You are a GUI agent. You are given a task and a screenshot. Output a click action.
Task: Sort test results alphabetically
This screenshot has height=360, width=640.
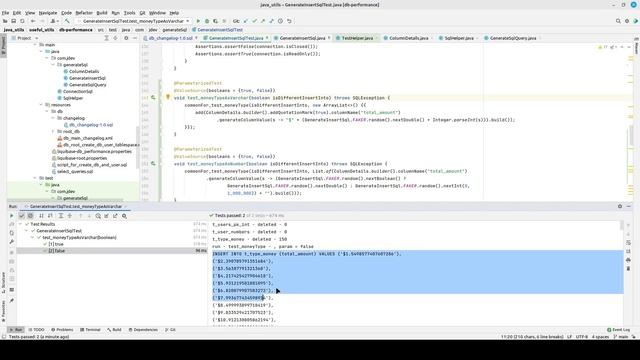click(41, 216)
